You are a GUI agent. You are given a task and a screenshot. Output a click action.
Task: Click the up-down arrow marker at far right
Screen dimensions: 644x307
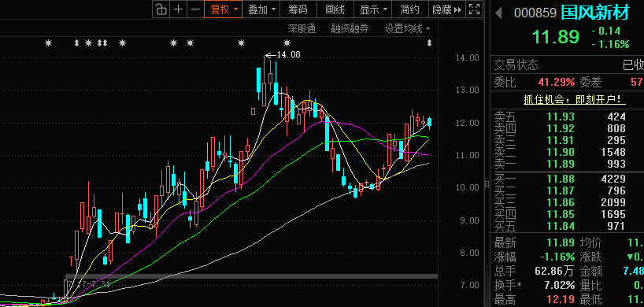pos(430,43)
